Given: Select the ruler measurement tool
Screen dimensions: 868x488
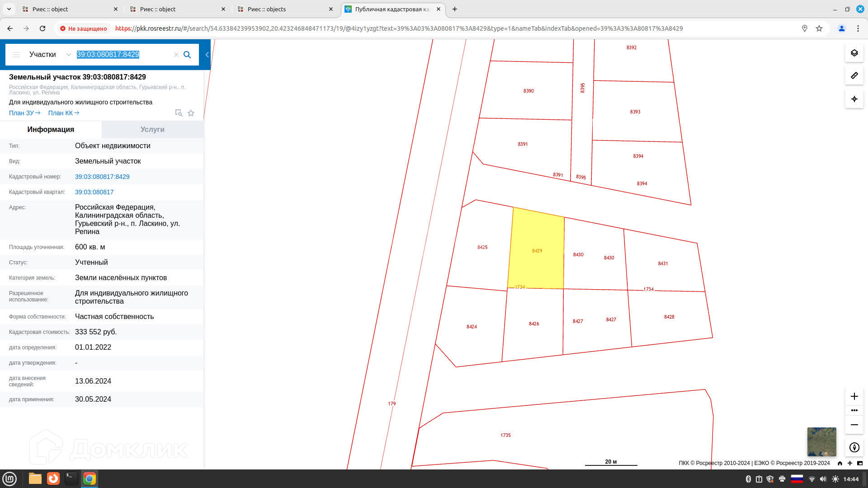Looking at the screenshot, I should point(854,76).
